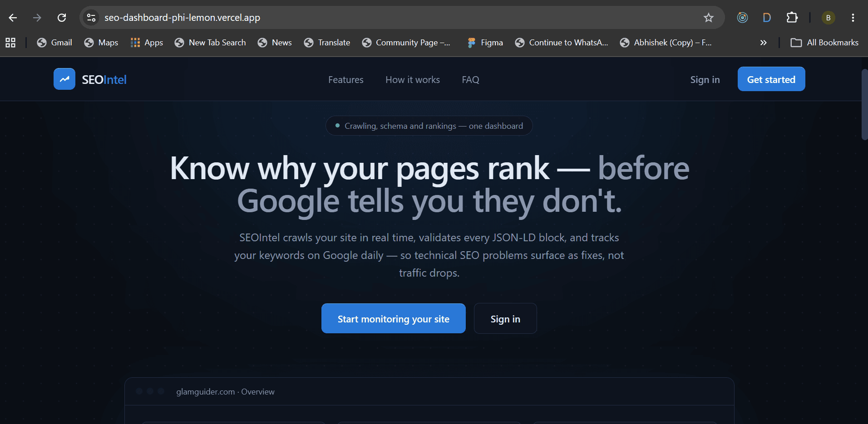Image resolution: width=868 pixels, height=424 pixels.
Task: Open the Extensions puzzle icon
Action: tap(792, 18)
